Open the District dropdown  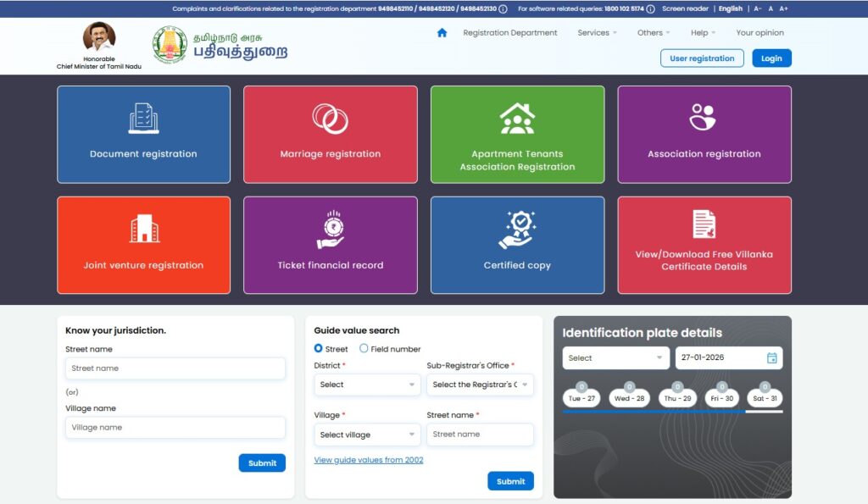coord(367,385)
